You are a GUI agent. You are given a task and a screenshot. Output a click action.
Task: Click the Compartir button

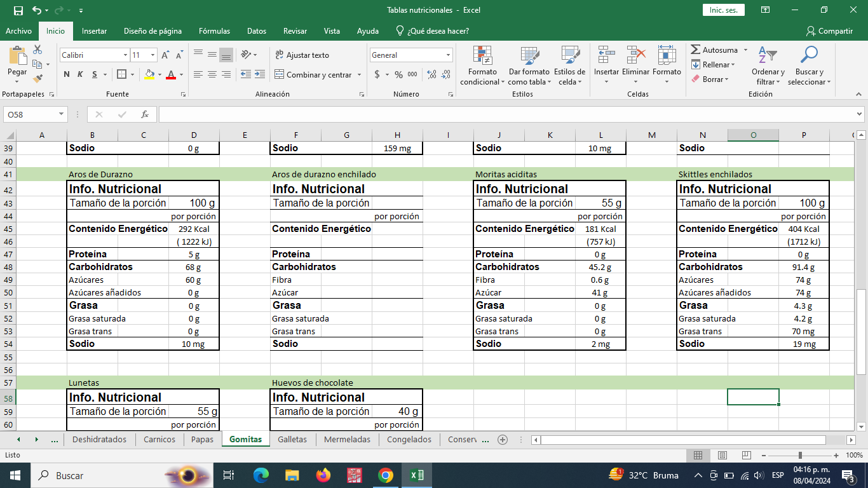(x=829, y=31)
